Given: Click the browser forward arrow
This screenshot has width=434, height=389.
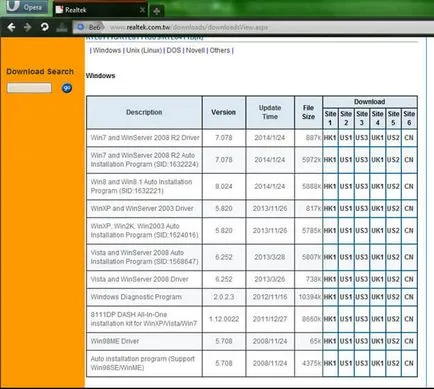Looking at the screenshot, I should 28,27.
